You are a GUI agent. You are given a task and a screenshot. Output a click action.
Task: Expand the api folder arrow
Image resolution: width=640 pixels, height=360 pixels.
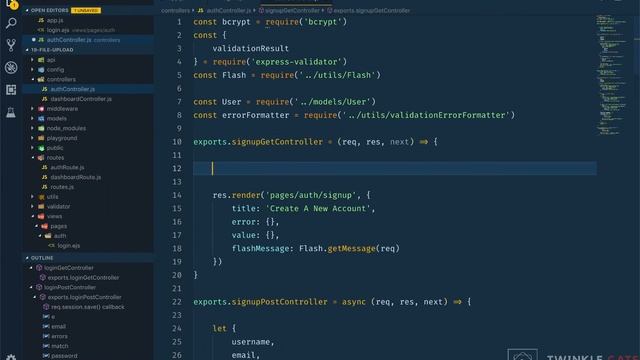coord(33,60)
